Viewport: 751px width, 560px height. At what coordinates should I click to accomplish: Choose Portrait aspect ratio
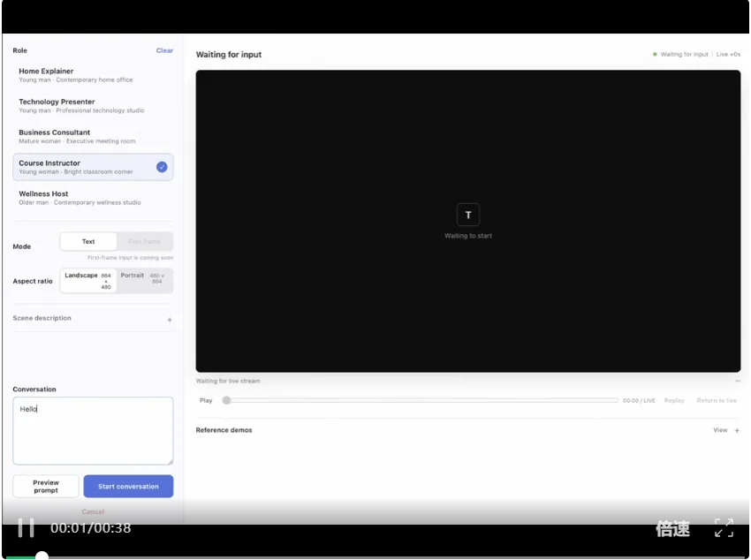144,281
